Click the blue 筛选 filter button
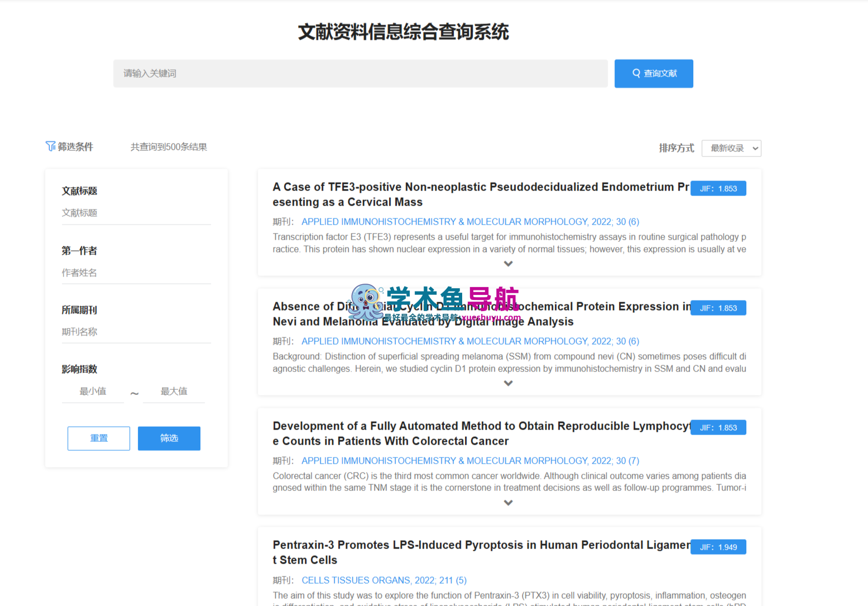The height and width of the screenshot is (606, 868). pos(169,438)
